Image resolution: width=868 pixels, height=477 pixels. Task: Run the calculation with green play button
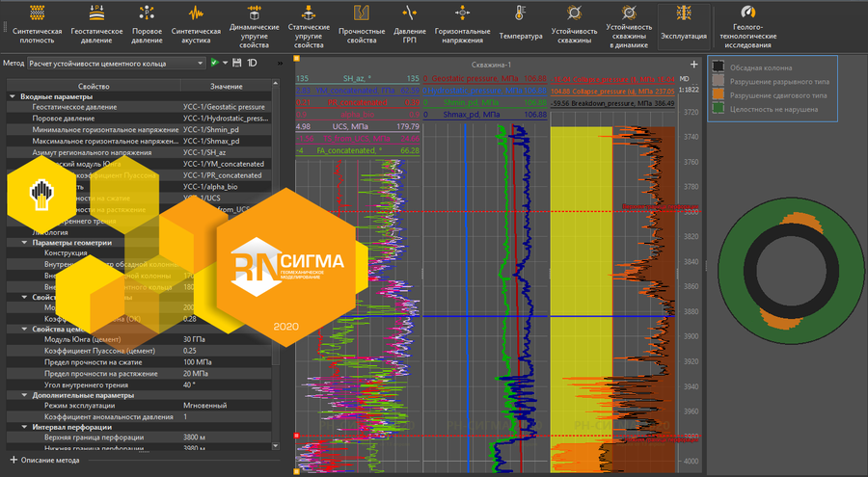coord(215,63)
